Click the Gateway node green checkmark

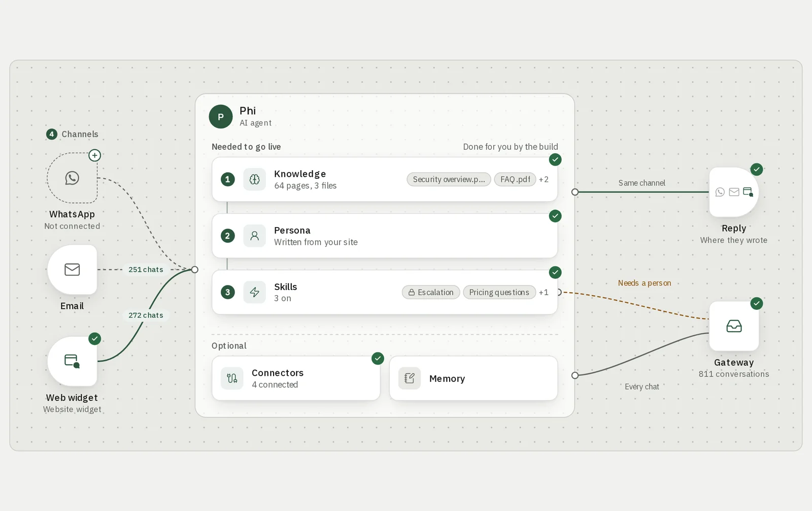pos(757,304)
